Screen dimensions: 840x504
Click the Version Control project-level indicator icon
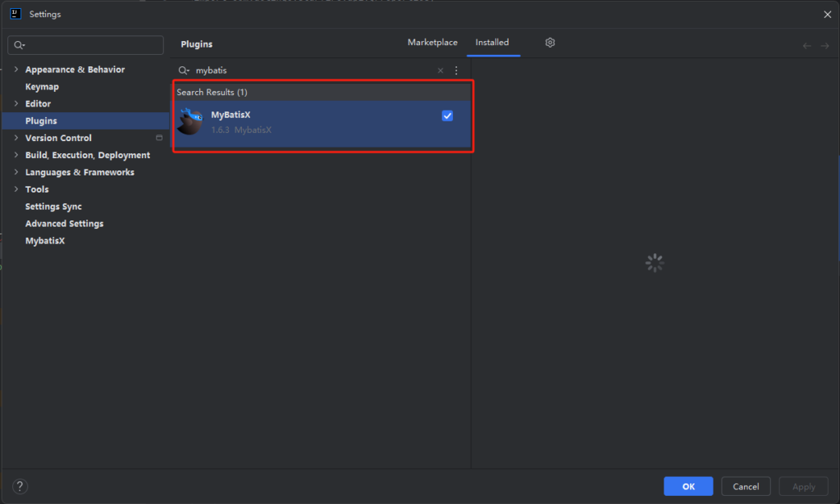pos(159,138)
